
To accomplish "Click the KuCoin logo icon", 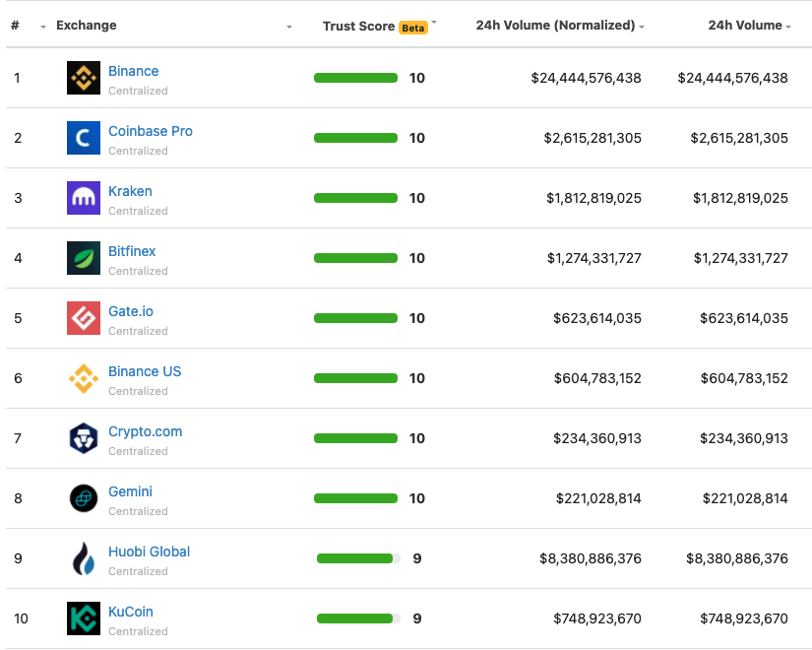I will (84, 618).
